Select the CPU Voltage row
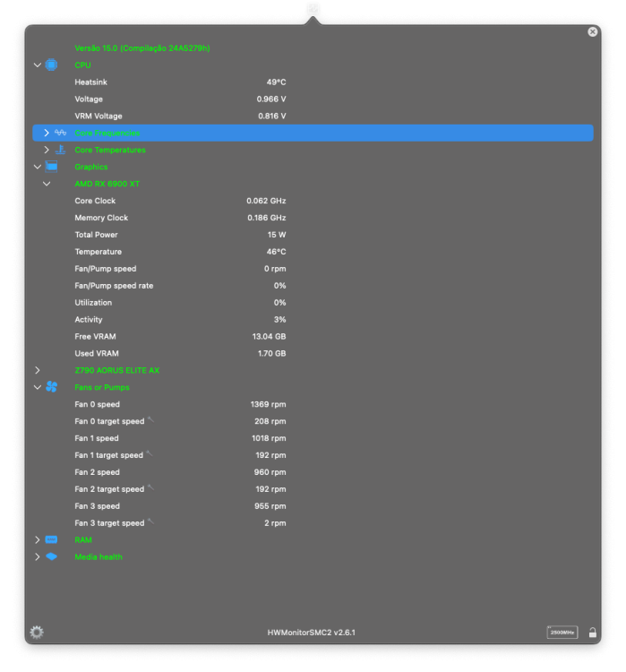 pyautogui.click(x=313, y=99)
